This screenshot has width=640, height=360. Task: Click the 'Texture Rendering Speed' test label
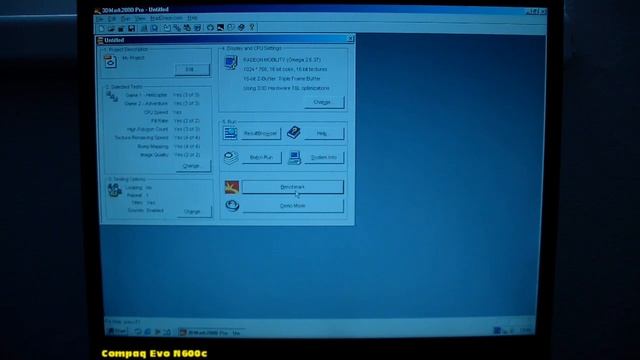click(141, 138)
